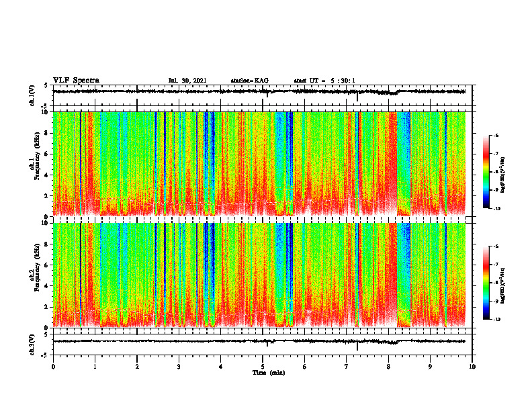Click the ch.2 color scale log(PSD) units label
532x411 pixels.
click(503, 285)
